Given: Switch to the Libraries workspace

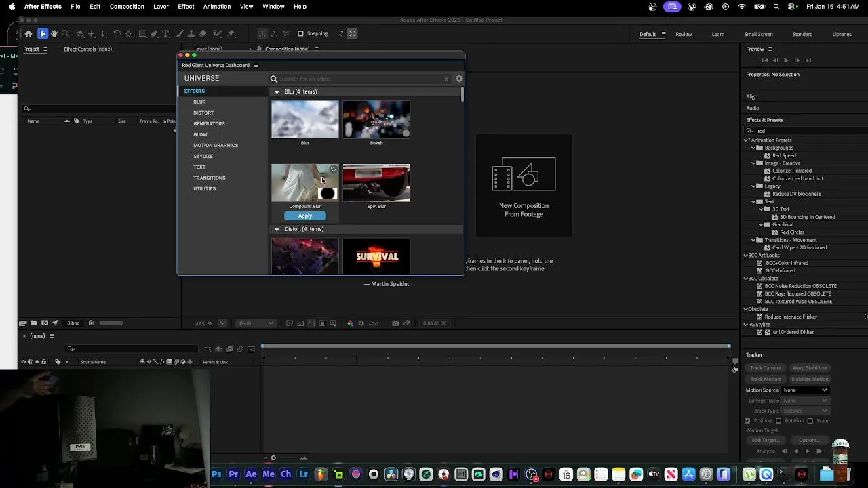Looking at the screenshot, I should 842,34.
